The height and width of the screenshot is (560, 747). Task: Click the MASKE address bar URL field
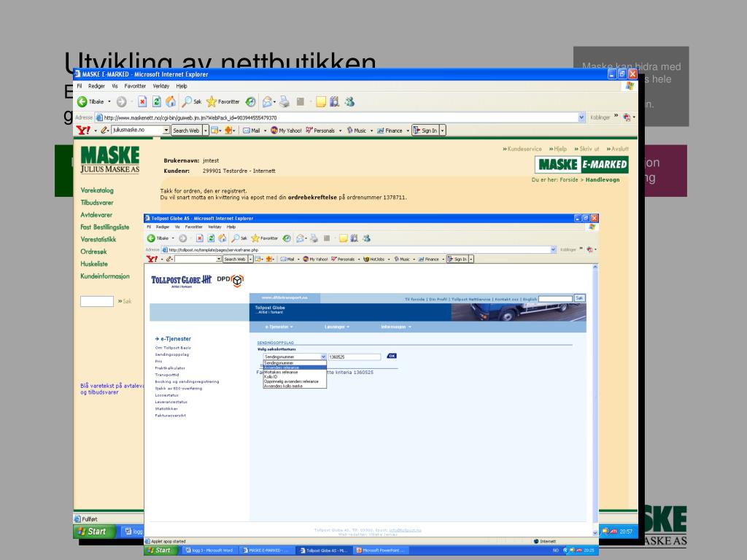point(336,117)
